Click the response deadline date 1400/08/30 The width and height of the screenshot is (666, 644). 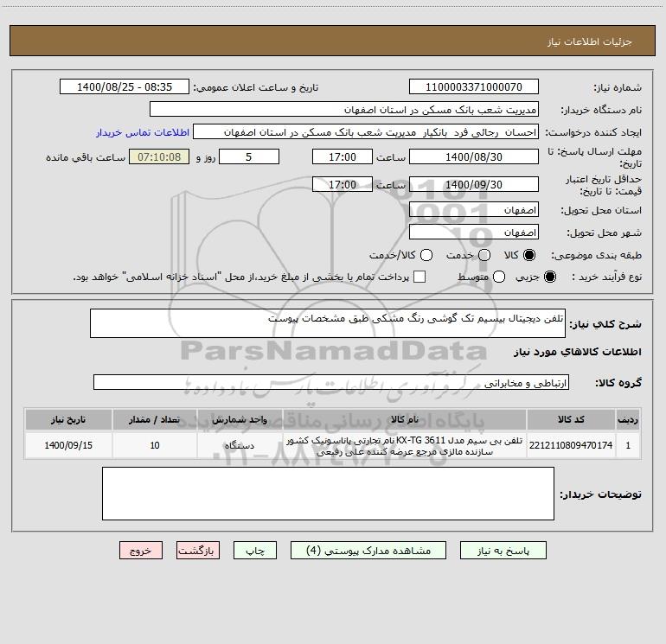(x=474, y=156)
